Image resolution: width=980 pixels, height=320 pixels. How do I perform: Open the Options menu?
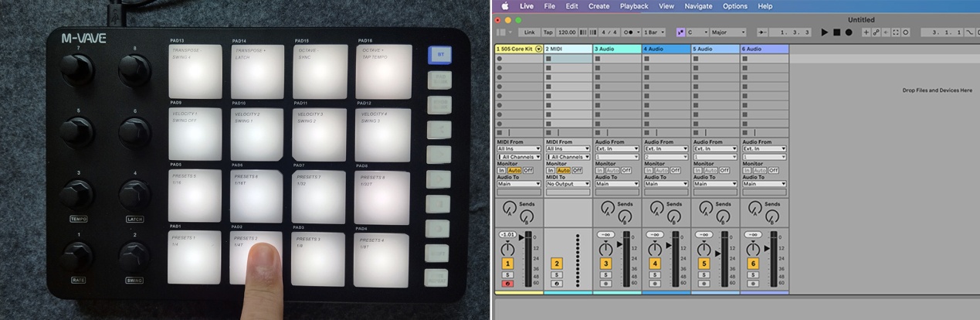click(734, 6)
